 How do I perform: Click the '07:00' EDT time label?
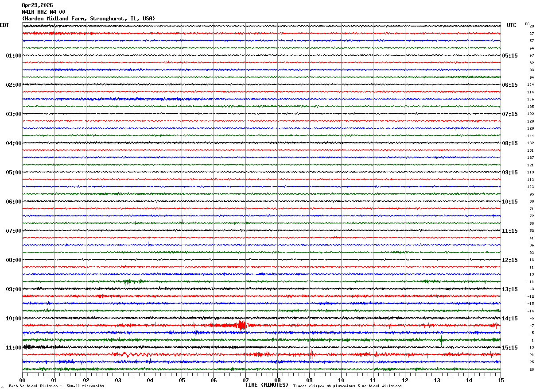click(x=14, y=231)
